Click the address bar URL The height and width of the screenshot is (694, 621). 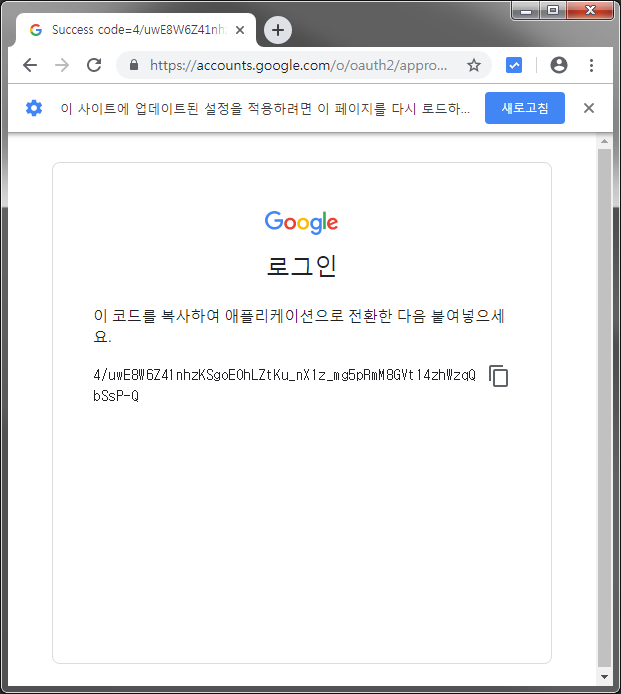[298, 65]
